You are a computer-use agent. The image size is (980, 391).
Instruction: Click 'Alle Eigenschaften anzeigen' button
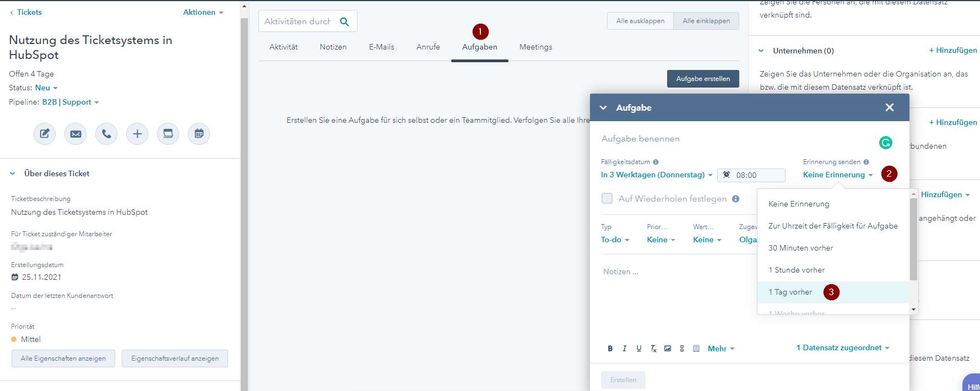click(63, 359)
